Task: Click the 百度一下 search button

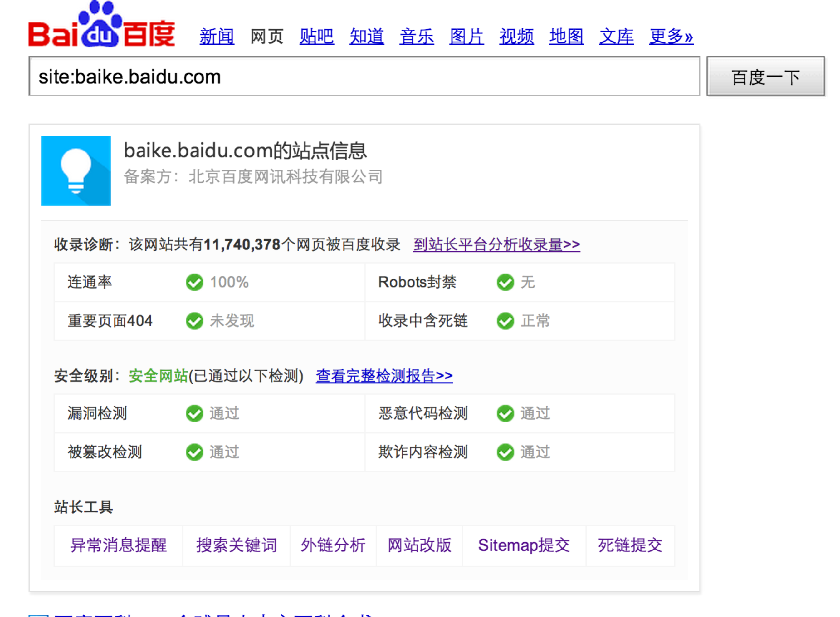Action: pyautogui.click(x=766, y=77)
